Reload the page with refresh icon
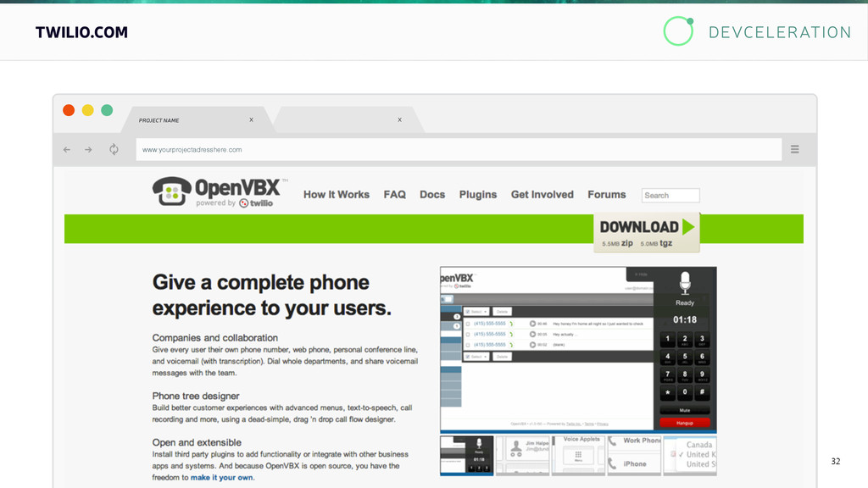The height and width of the screenshot is (488, 868). (114, 149)
